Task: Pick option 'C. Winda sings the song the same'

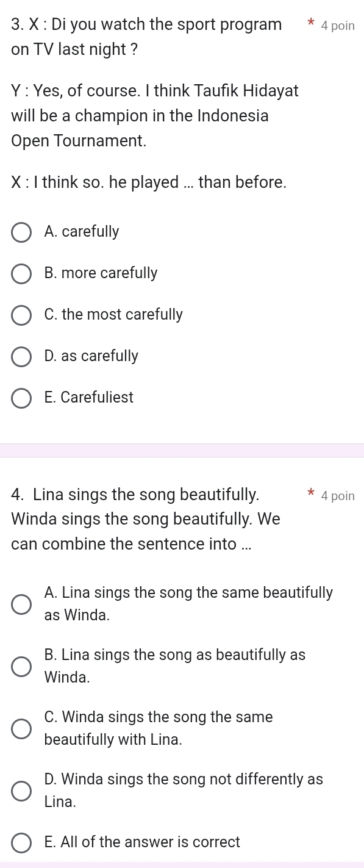Action: click(x=22, y=728)
